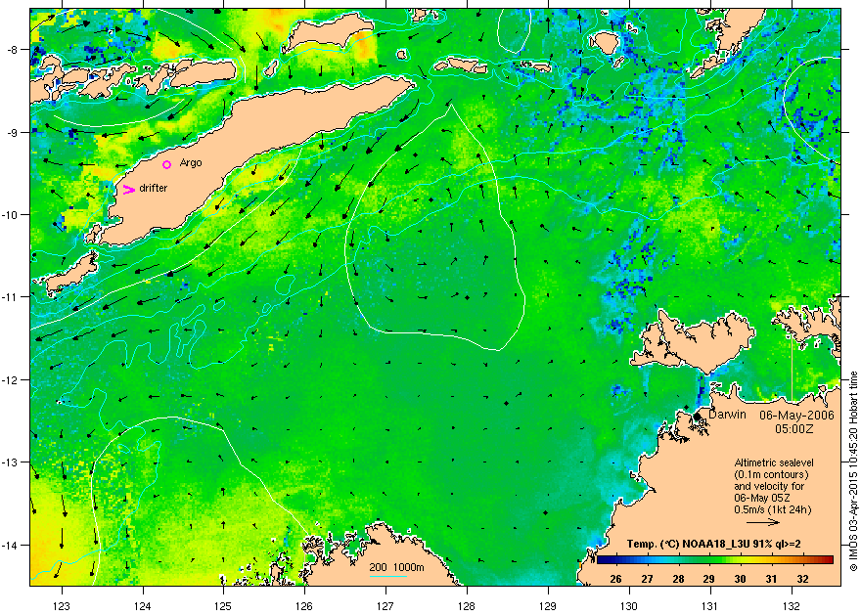
Task: Click the cyan 200 1000m depth contour sample line
Action: click(x=387, y=576)
